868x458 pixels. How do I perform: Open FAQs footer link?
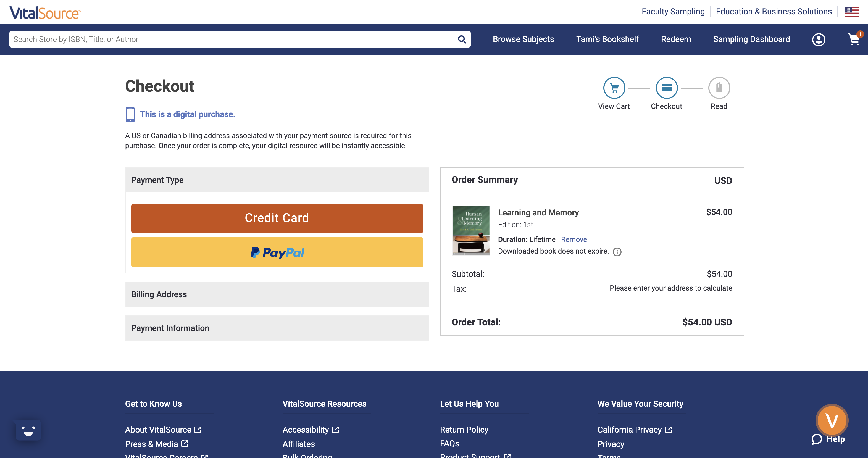point(449,444)
